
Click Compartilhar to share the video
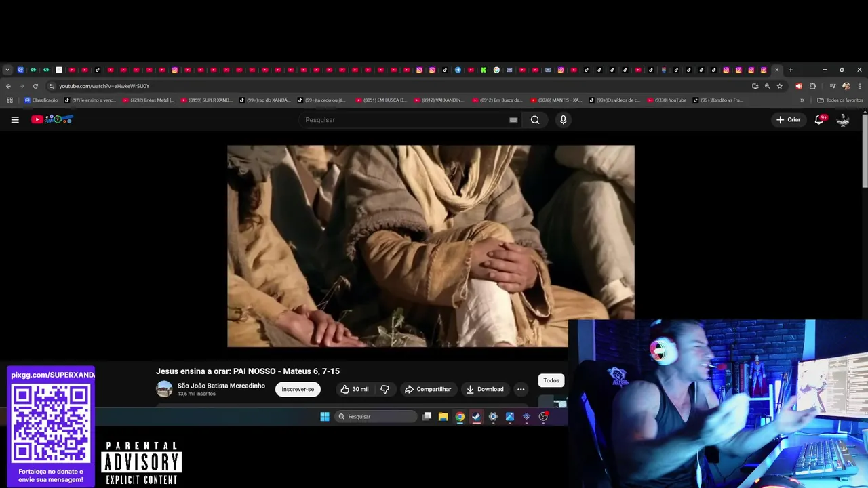(428, 389)
